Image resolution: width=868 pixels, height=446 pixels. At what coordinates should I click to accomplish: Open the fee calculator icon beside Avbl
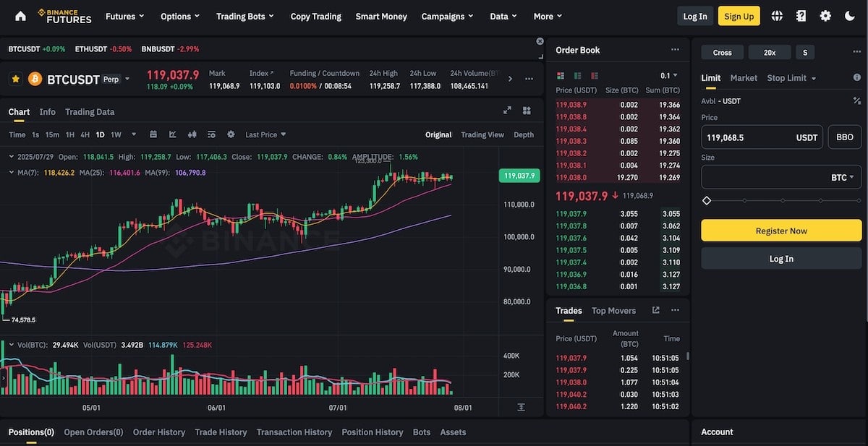[x=856, y=101]
